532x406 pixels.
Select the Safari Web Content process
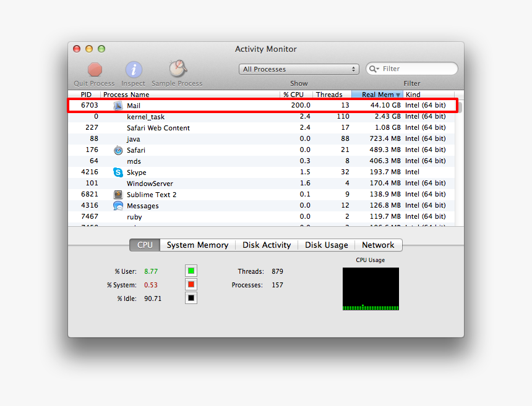[262, 128]
